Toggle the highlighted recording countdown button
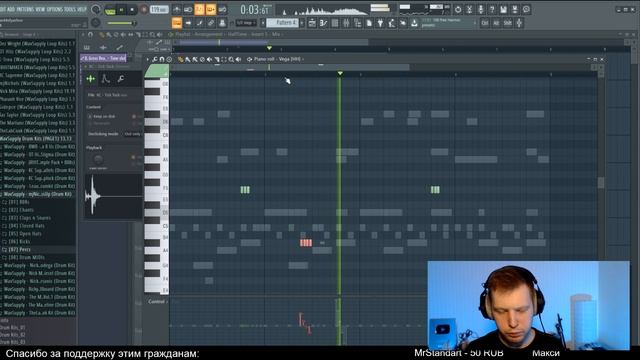640x360 pixels. (x=199, y=9)
